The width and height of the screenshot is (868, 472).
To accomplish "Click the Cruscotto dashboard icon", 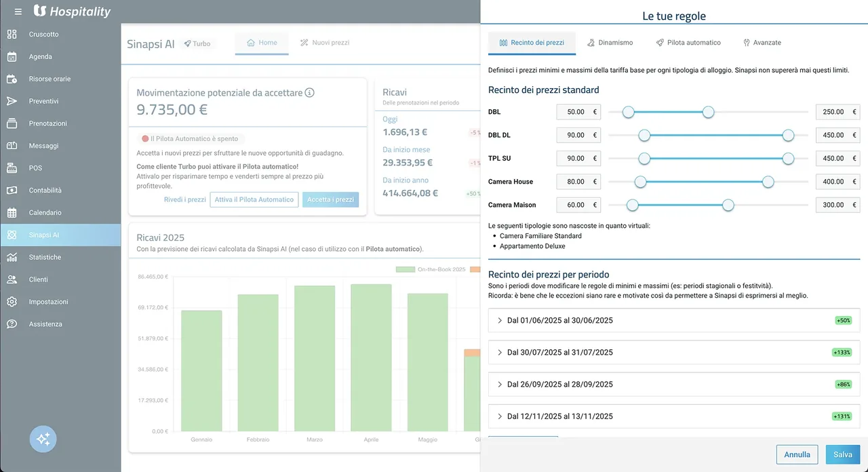I will [12, 34].
